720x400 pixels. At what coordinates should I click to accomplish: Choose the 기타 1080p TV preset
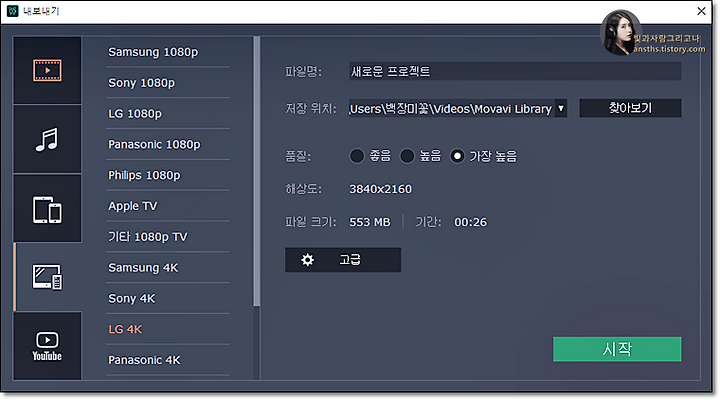168,237
